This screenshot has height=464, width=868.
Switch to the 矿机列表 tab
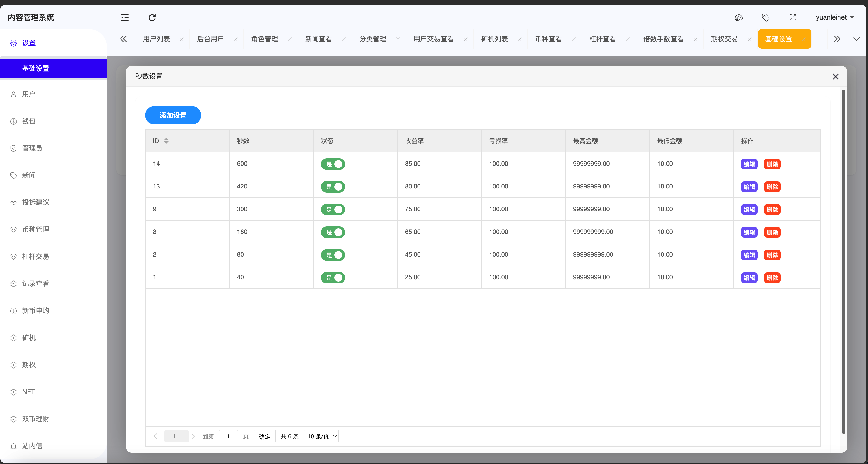click(494, 39)
